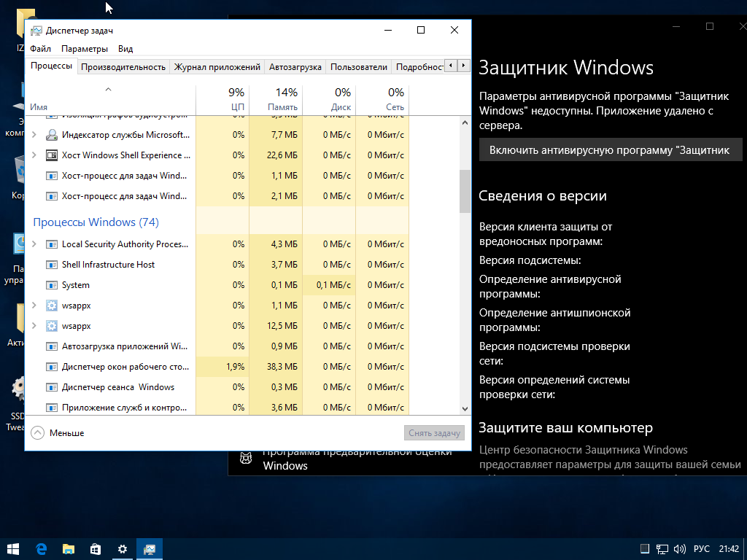Screen dimensions: 747x560
Task: Click Task Manager taskbar icon
Action: (x=150, y=549)
